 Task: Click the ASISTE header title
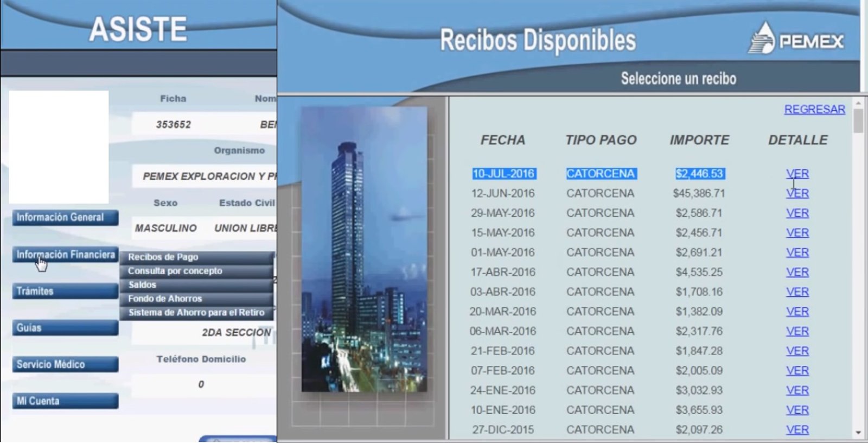(x=138, y=29)
